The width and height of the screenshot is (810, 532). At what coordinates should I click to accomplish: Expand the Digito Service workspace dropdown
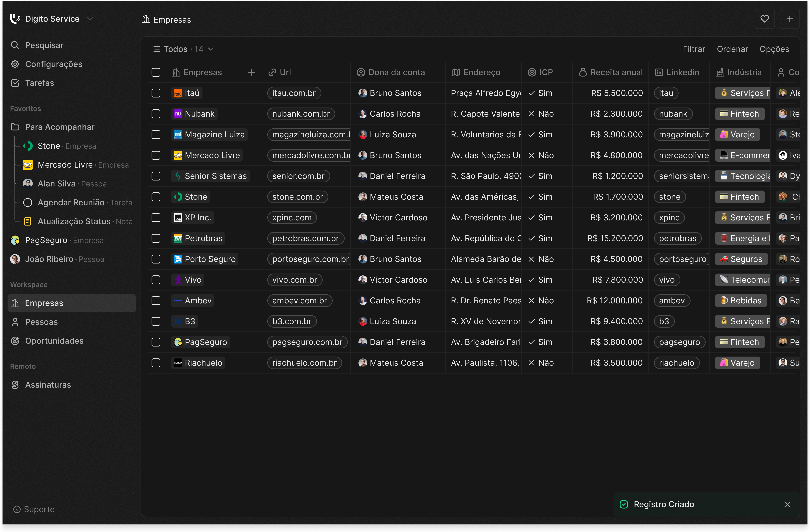pos(90,19)
